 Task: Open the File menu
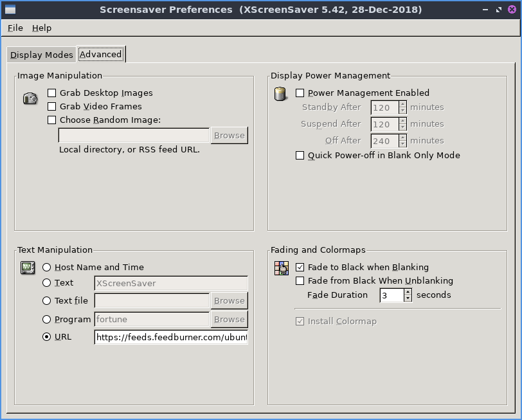click(15, 28)
